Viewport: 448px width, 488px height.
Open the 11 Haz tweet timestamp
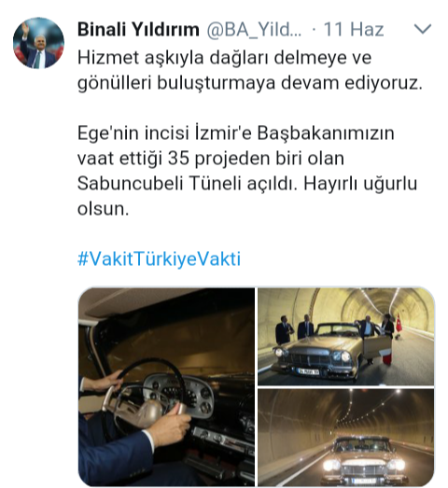(354, 30)
